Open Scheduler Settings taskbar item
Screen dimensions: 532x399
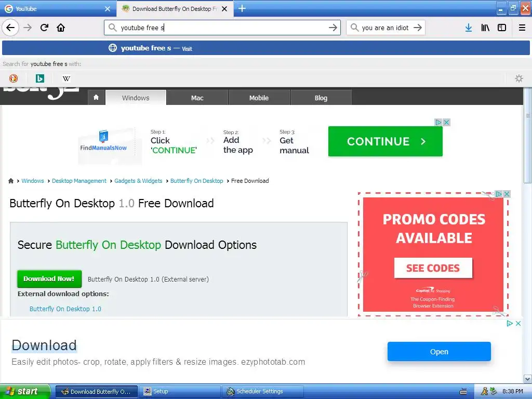click(262, 391)
